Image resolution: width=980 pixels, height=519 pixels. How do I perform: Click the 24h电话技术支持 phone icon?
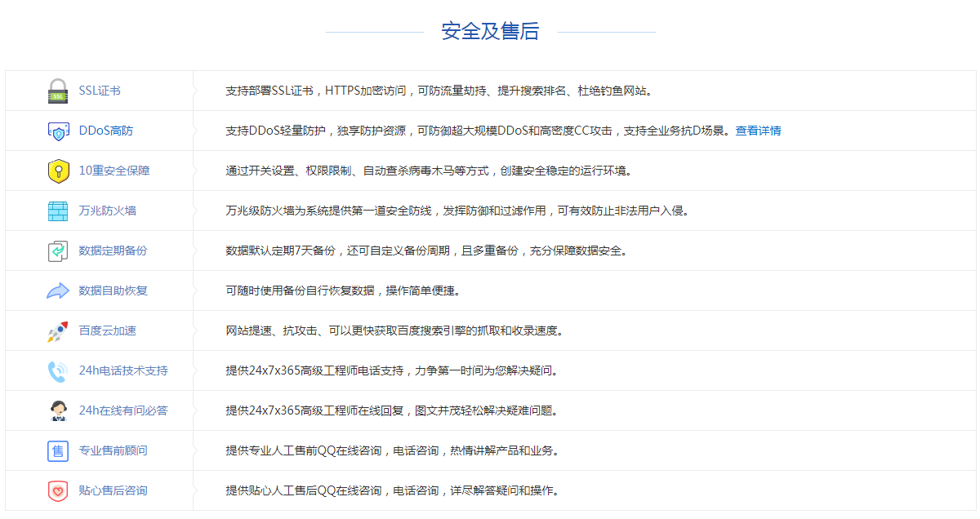point(58,370)
